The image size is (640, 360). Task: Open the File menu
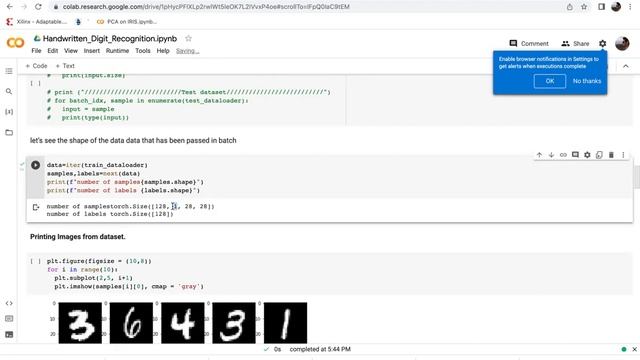36,51
